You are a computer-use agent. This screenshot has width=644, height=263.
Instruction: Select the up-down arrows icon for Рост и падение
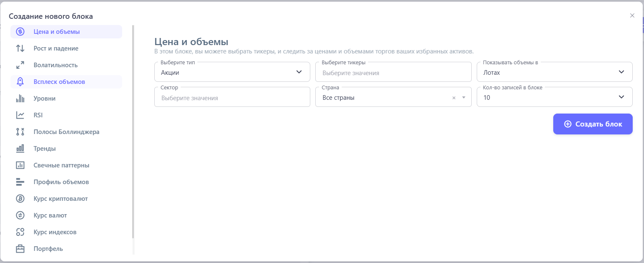pyautogui.click(x=20, y=48)
